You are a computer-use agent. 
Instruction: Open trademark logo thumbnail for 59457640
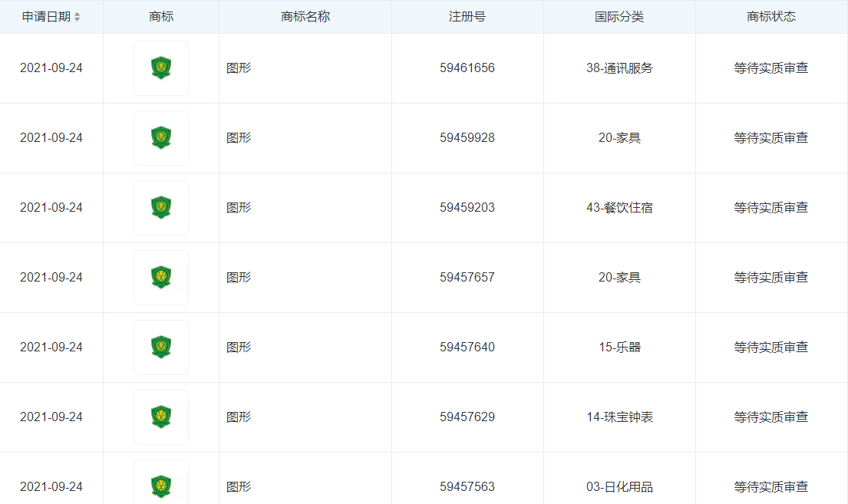(x=161, y=348)
